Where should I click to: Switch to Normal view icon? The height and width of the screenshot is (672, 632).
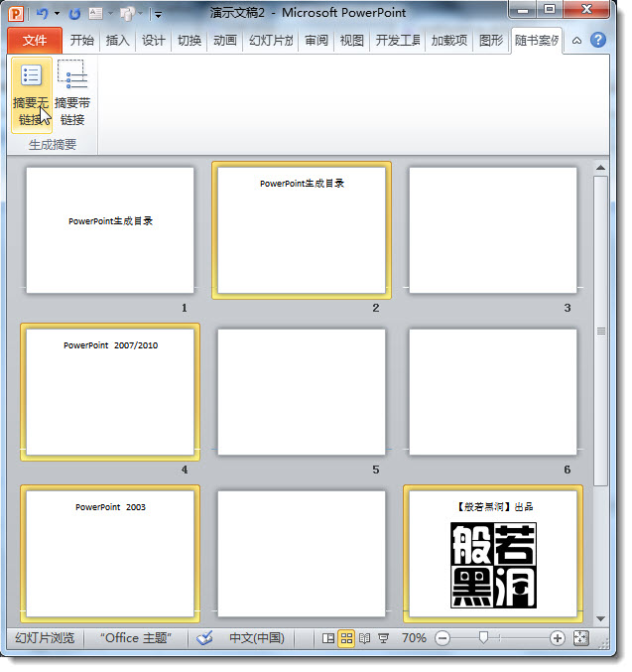(x=328, y=638)
